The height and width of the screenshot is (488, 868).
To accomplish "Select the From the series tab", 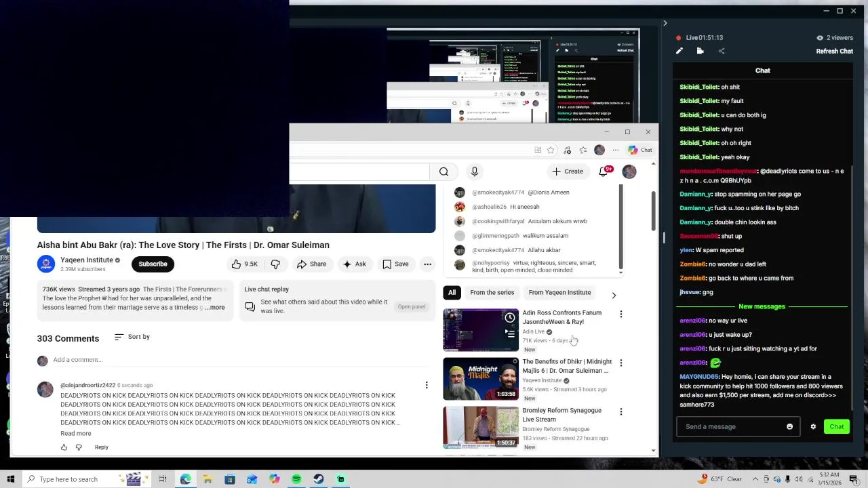I will click(x=492, y=293).
